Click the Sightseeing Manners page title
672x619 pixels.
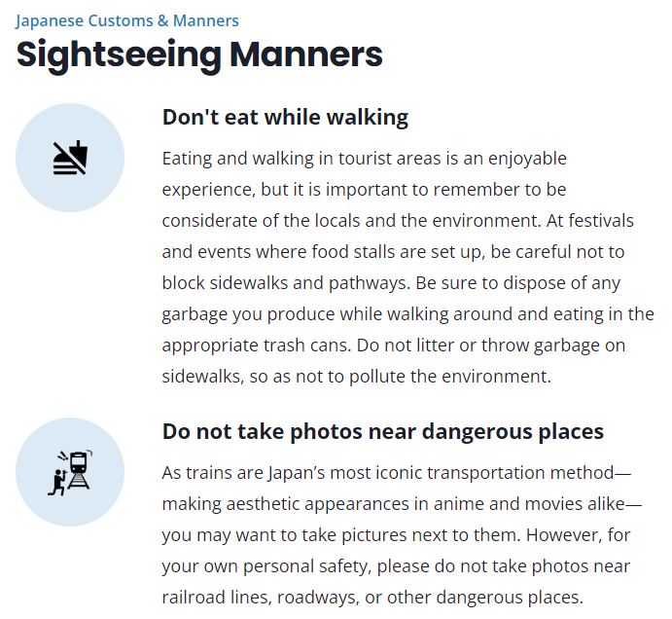tap(199, 55)
